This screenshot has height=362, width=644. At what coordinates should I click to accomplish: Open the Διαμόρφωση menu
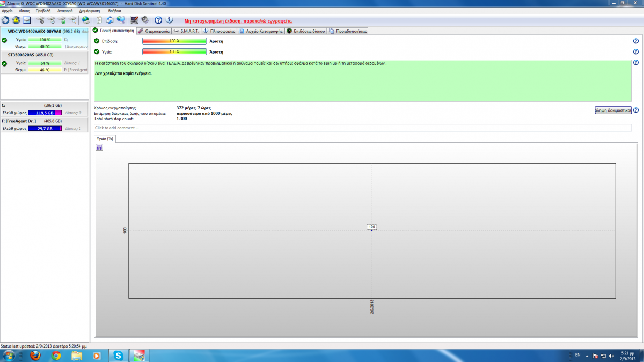[x=89, y=11]
